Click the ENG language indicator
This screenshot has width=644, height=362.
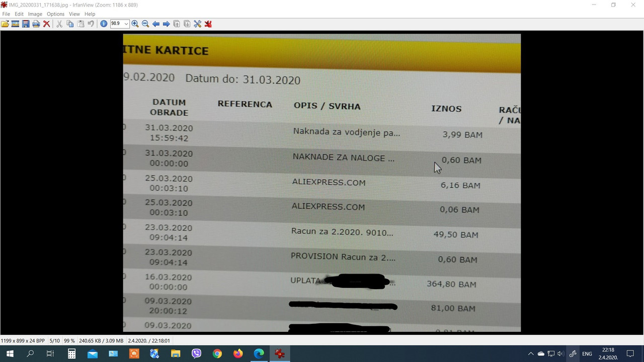(587, 354)
